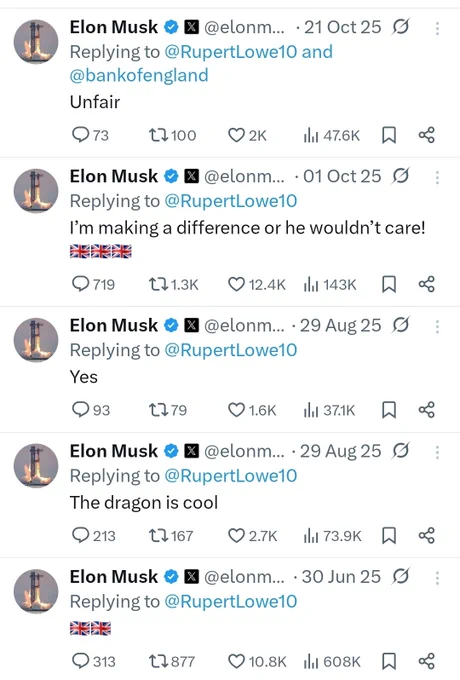Toggle the like heart on the 10.8K likes tweet
Image resolution: width=460 pixels, height=680 pixels.
click(x=236, y=661)
